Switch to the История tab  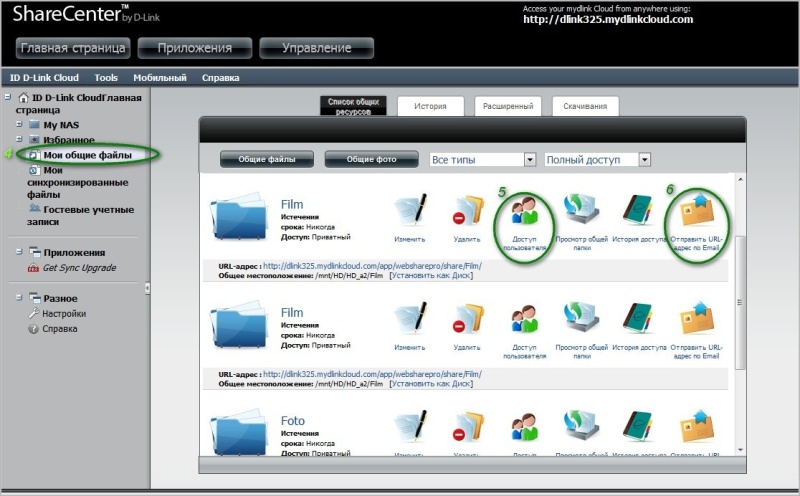tap(431, 106)
